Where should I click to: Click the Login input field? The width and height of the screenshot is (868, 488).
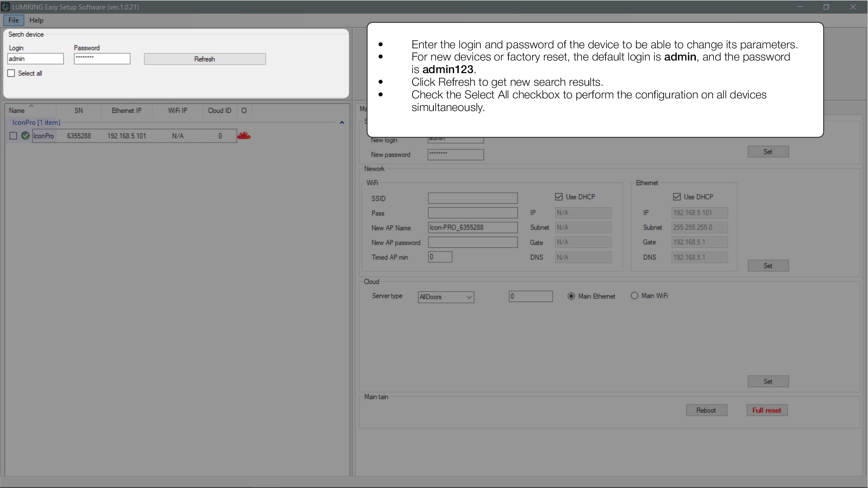coord(36,59)
